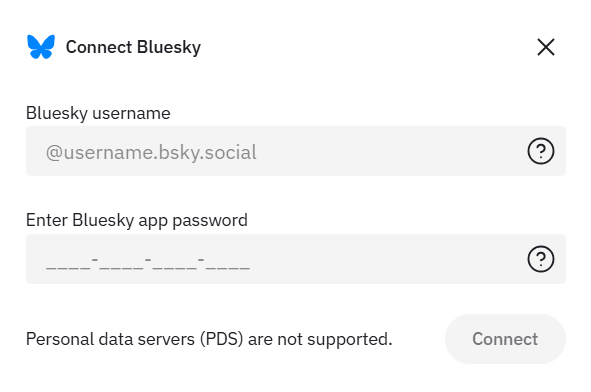
Task: Click the butterfly icon next to the title
Action: click(x=41, y=47)
